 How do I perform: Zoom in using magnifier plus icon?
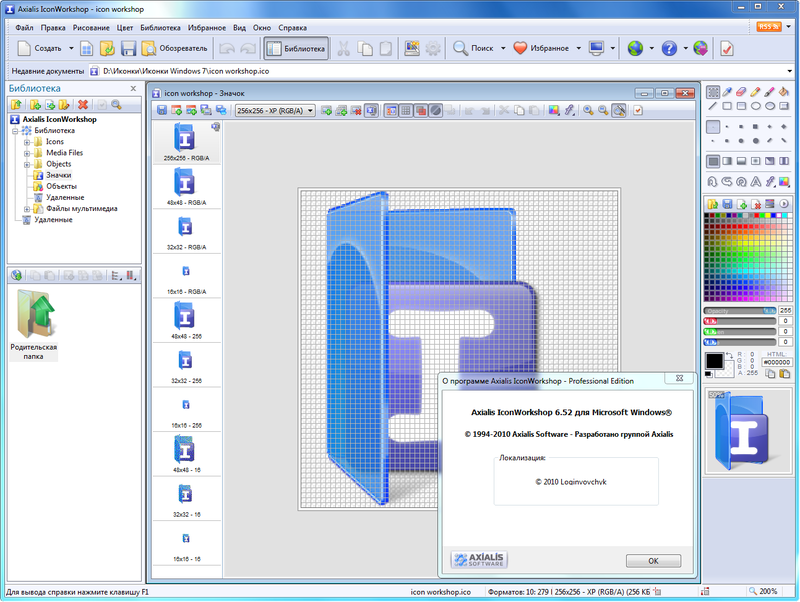(588, 110)
